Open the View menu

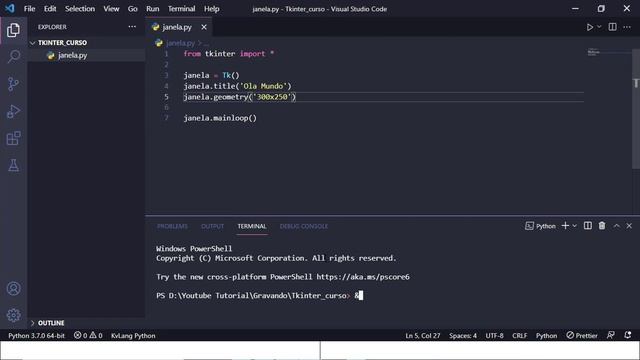(111, 9)
